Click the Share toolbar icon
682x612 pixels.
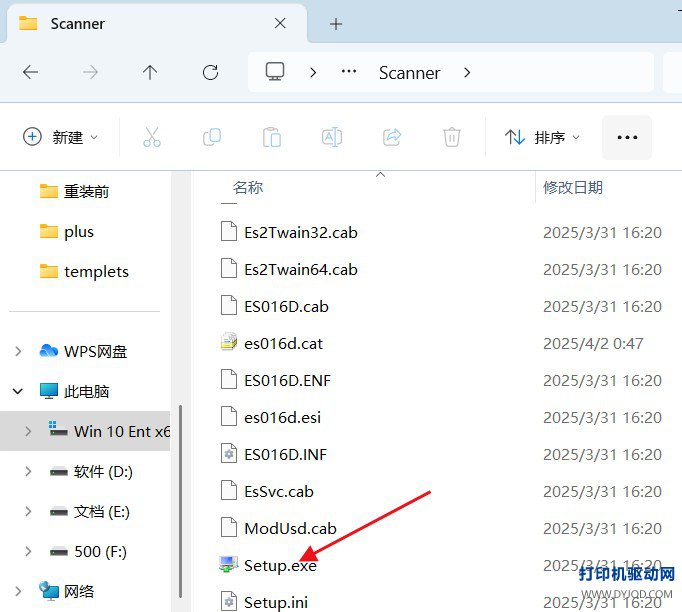[392, 137]
